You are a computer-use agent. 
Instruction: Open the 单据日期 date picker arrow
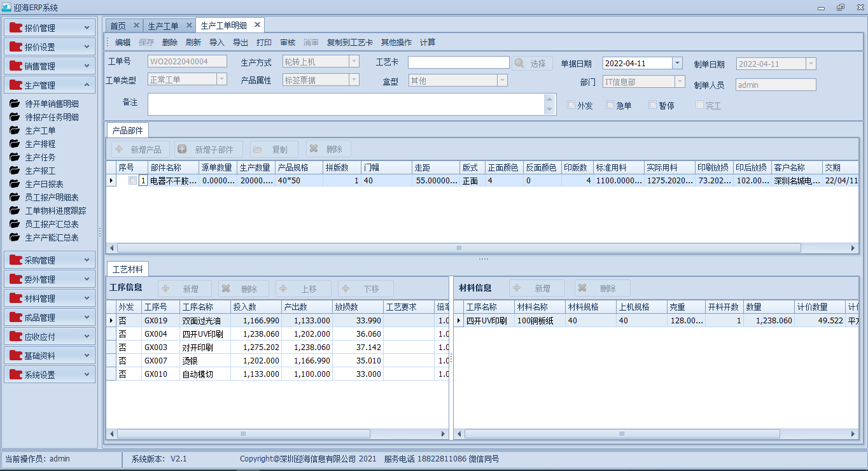coord(678,63)
